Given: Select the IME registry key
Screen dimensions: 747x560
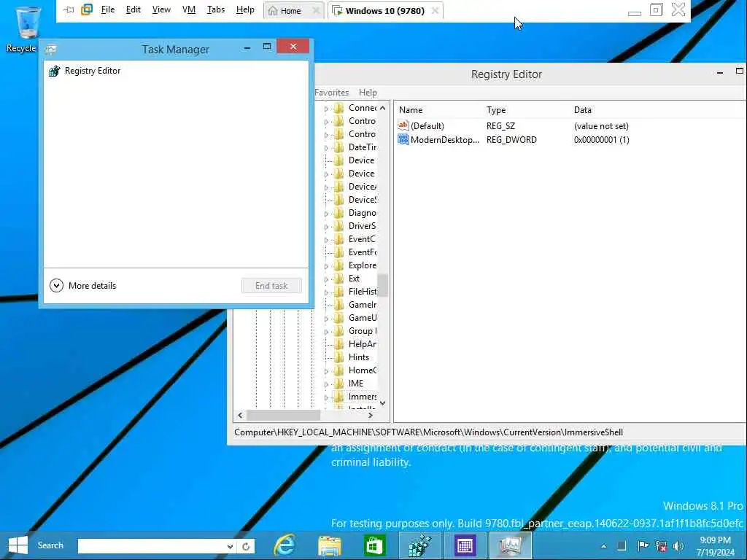Looking at the screenshot, I should [x=355, y=384].
